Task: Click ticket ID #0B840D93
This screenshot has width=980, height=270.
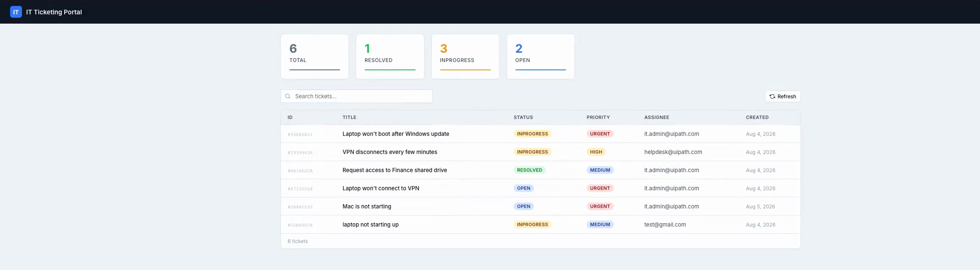Action: pyautogui.click(x=300, y=207)
